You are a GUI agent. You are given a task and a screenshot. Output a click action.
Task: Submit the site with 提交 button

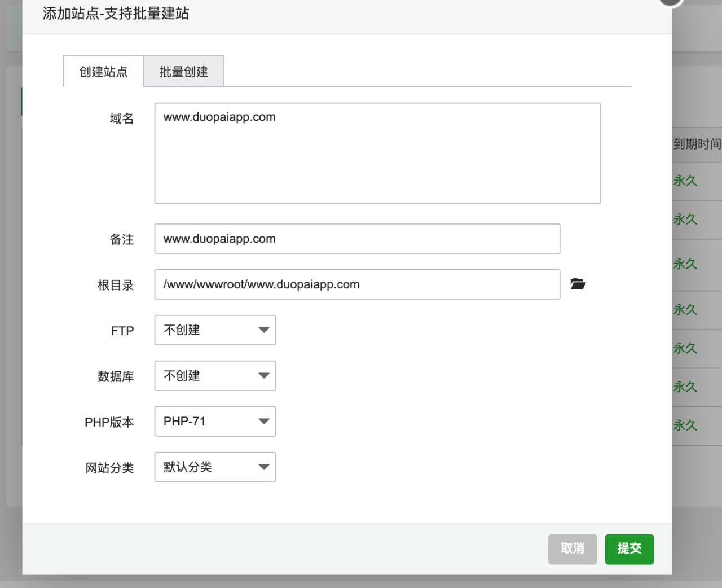tap(629, 549)
